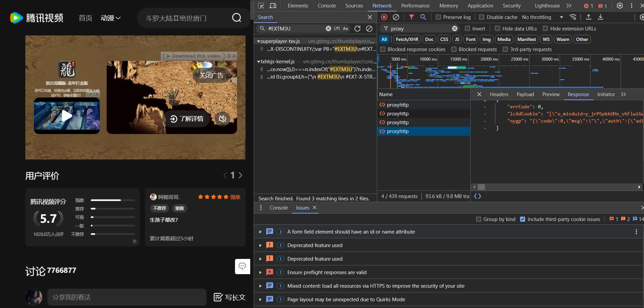Enable Disable cache checkbox
Viewport: 644px width, 308px height.
click(481, 17)
